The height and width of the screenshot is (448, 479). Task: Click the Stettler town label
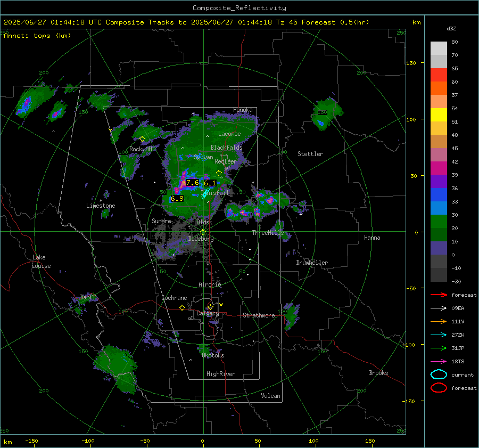coord(310,154)
